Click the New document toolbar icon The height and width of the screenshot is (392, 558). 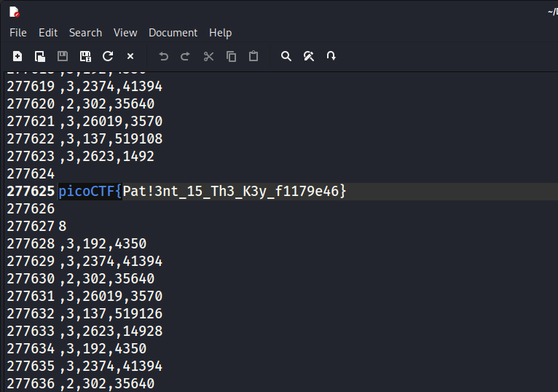click(17, 56)
